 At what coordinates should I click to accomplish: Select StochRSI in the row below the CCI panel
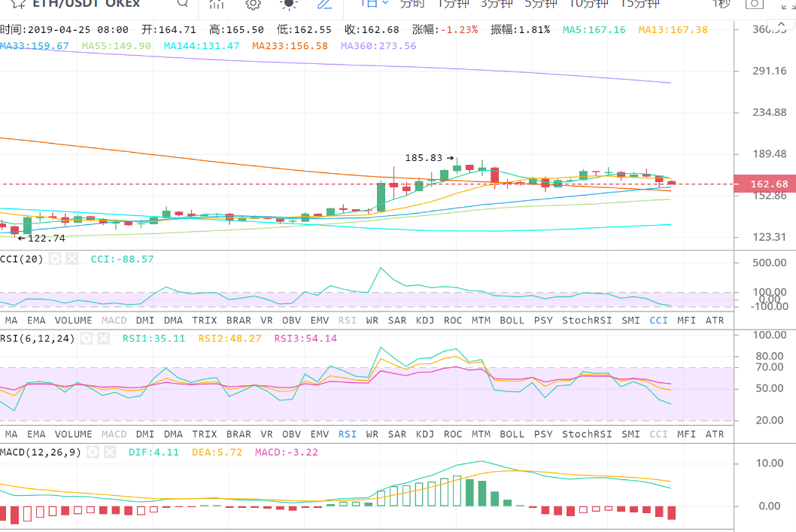click(587, 321)
